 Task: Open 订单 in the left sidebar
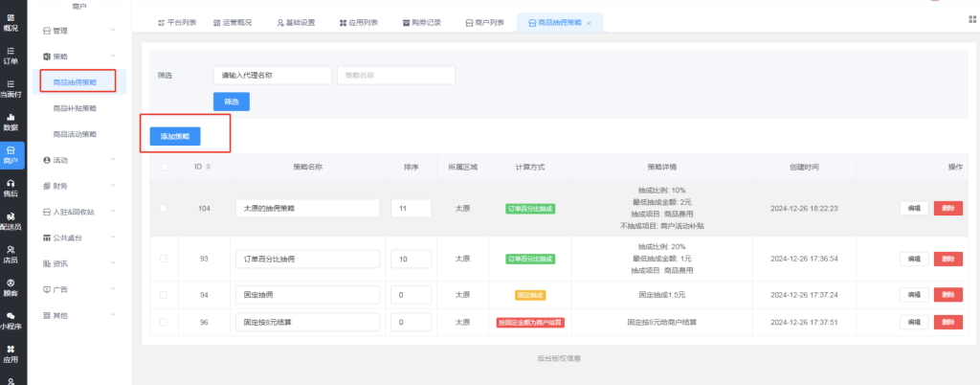[11, 55]
